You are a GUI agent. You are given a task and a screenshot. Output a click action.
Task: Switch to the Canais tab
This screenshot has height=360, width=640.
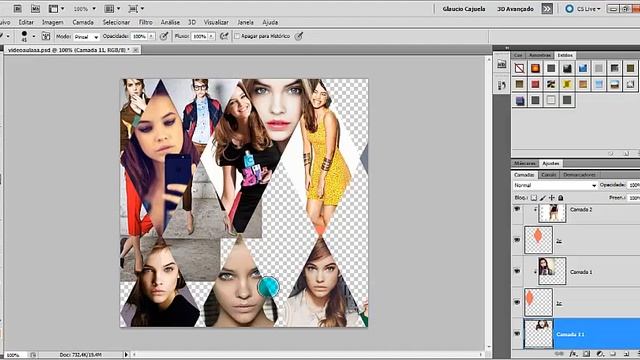click(548, 175)
